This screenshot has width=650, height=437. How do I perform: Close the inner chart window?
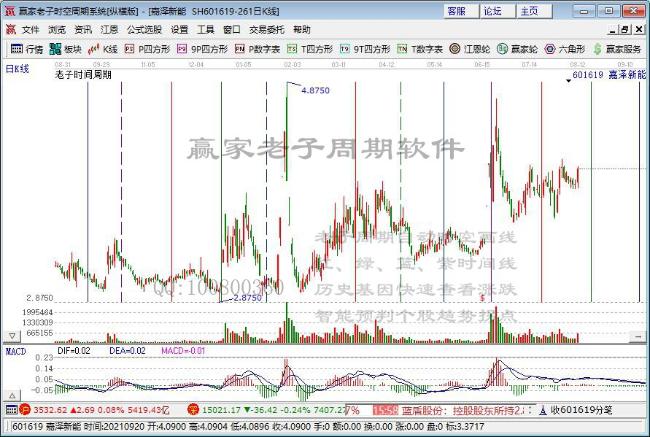pyautogui.click(x=638, y=29)
